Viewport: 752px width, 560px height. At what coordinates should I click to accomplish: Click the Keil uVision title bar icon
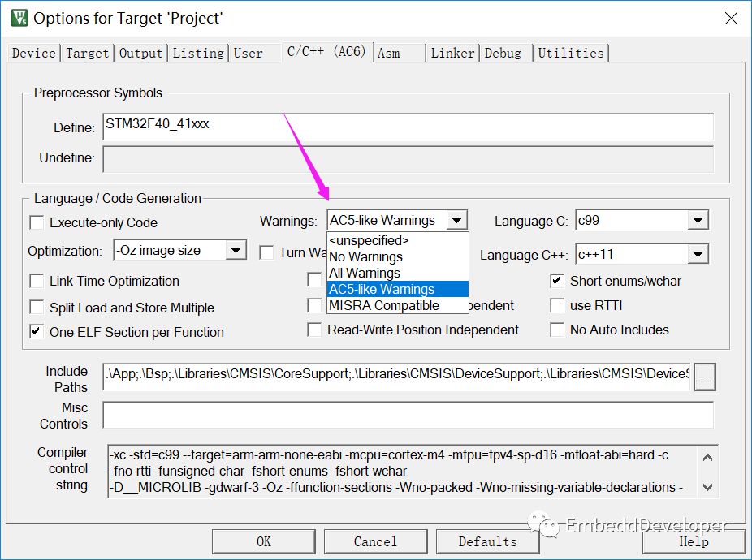coord(19,18)
